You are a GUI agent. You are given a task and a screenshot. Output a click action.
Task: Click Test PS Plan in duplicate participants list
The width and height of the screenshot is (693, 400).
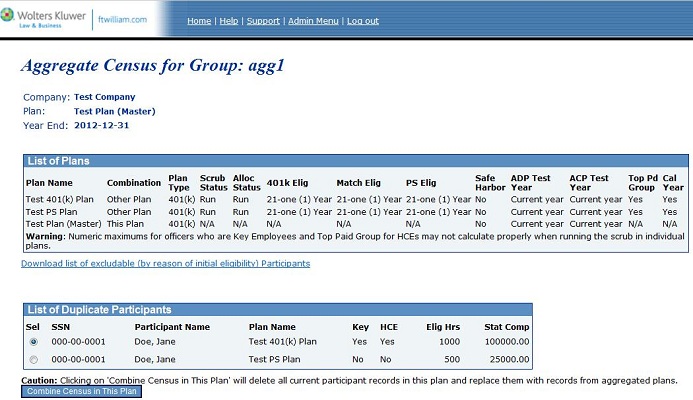click(x=274, y=359)
